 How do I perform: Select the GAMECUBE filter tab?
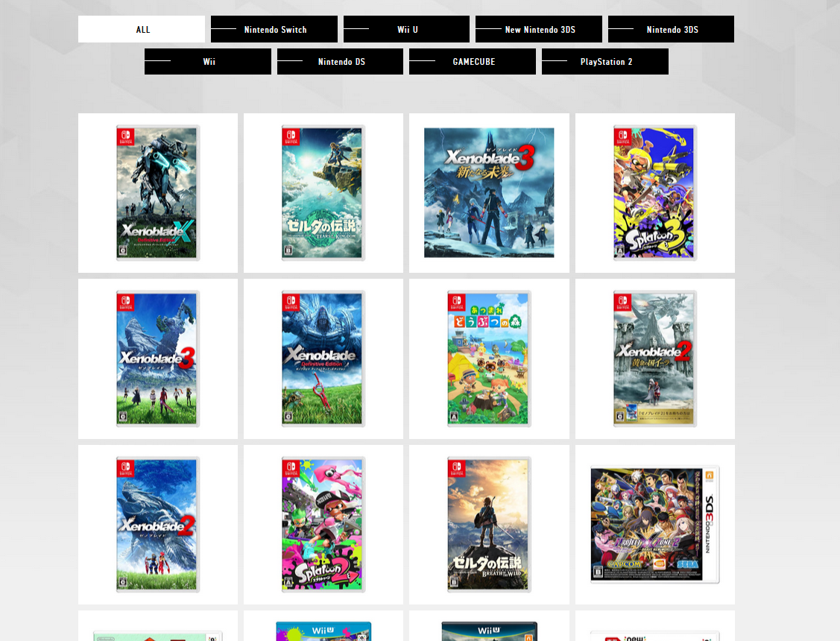point(473,62)
